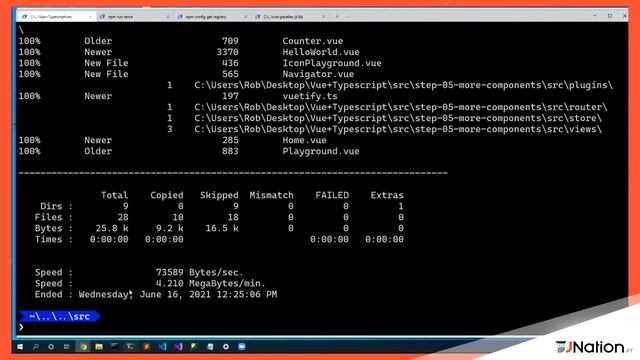Click the '9.2 k' copied bytes value

[169, 229]
